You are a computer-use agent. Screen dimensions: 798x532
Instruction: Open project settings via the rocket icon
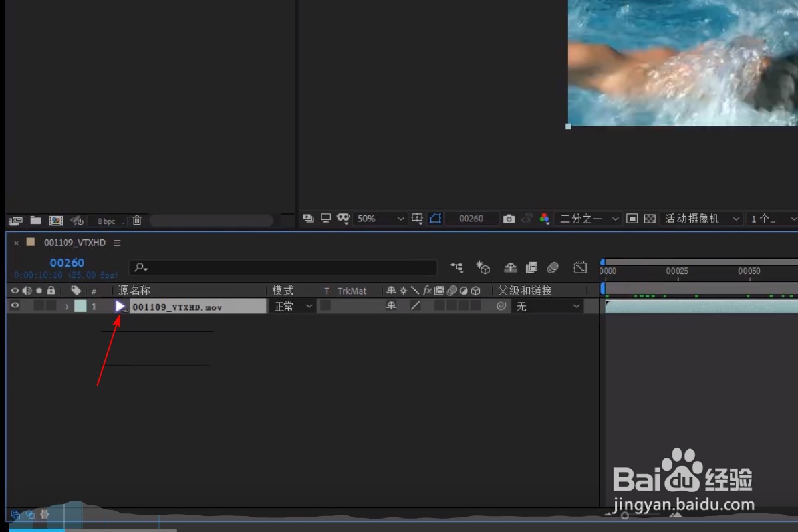76,221
